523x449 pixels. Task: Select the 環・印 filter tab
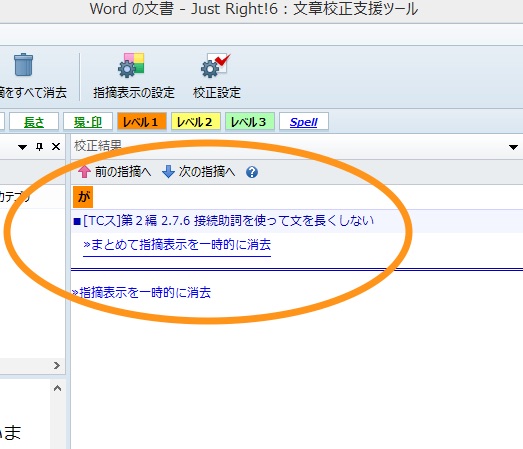pyautogui.click(x=88, y=122)
